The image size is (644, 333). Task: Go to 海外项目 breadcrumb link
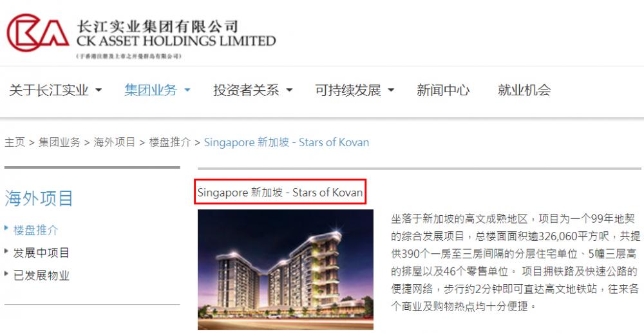click(115, 142)
